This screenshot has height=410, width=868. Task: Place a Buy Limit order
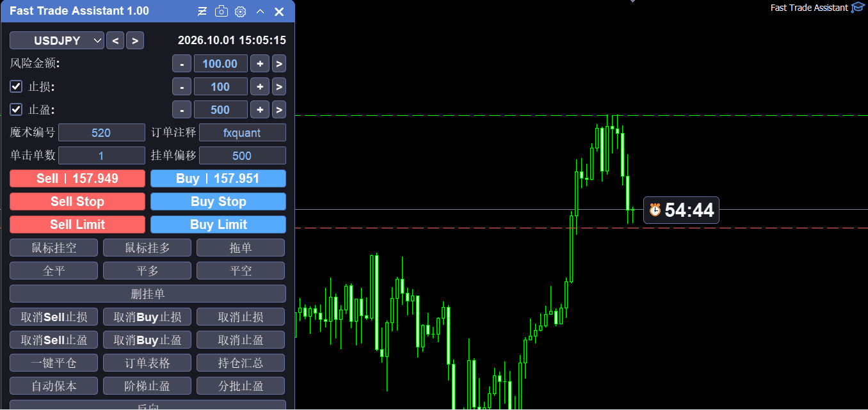tap(218, 225)
